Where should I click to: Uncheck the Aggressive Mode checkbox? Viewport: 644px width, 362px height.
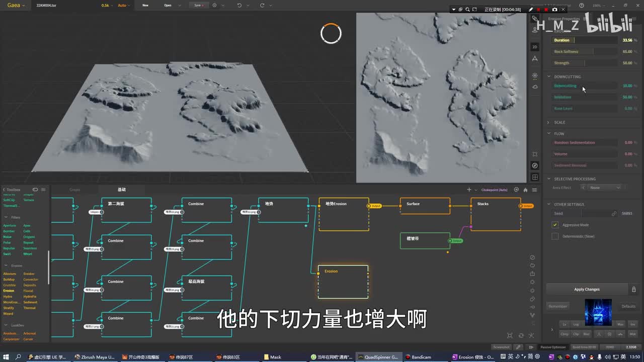tap(555, 225)
